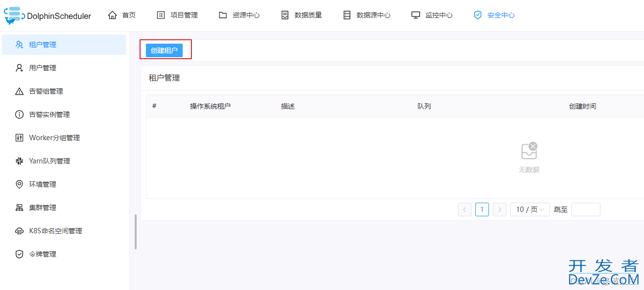This screenshot has width=644, height=290.
Task: Select 租户管理 in the sidebar
Action: pos(64,45)
